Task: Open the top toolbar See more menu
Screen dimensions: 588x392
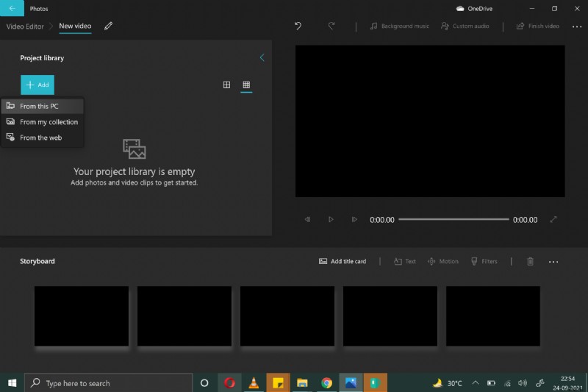Action: click(577, 26)
